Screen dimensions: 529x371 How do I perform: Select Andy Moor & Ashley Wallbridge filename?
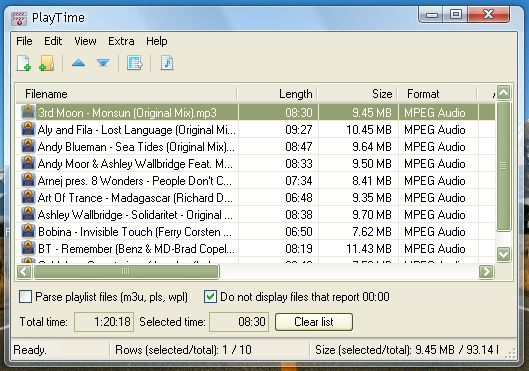click(135, 164)
